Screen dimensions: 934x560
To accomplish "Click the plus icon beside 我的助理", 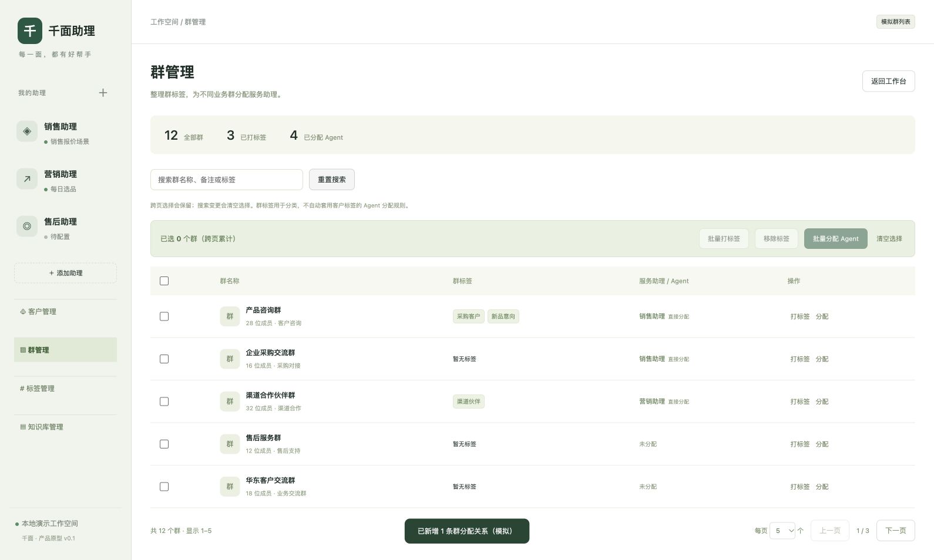I will [103, 93].
